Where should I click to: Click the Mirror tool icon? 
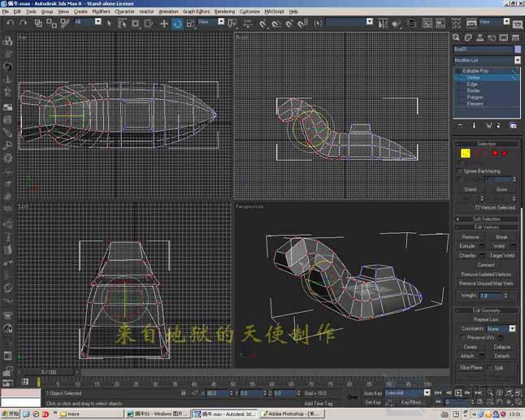[x=382, y=24]
